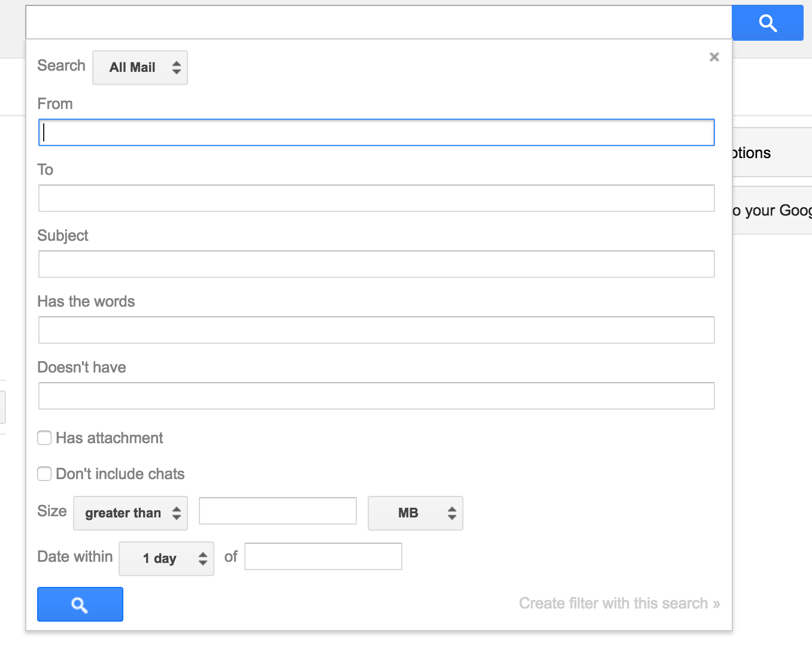This screenshot has height=654, width=812.
Task: Toggle the Don't include chats checkbox
Action: pos(44,474)
